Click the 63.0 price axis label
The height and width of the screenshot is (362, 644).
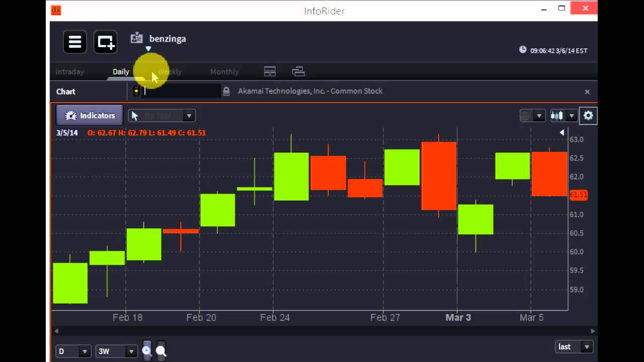(576, 139)
